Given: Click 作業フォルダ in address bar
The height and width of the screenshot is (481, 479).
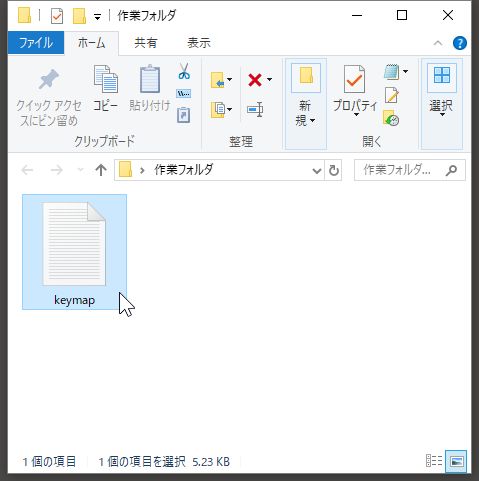Looking at the screenshot, I should (183, 170).
